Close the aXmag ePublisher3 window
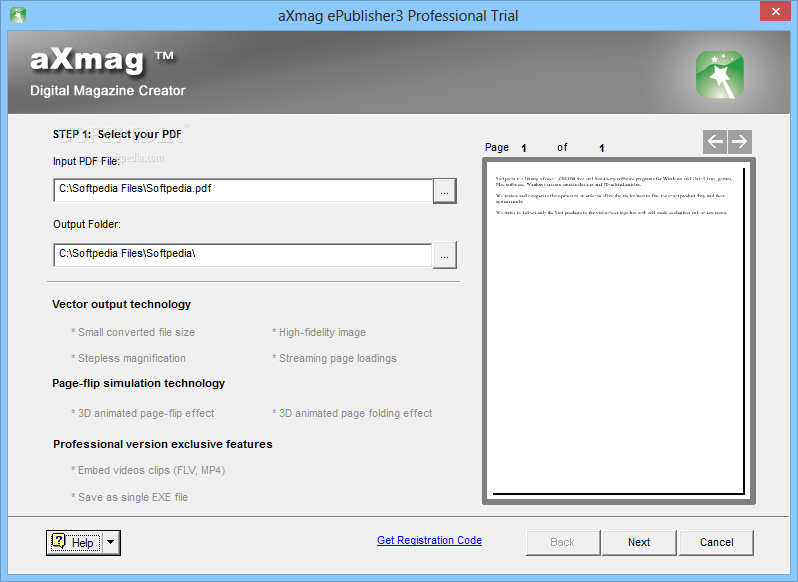798x582 pixels. 775,11
